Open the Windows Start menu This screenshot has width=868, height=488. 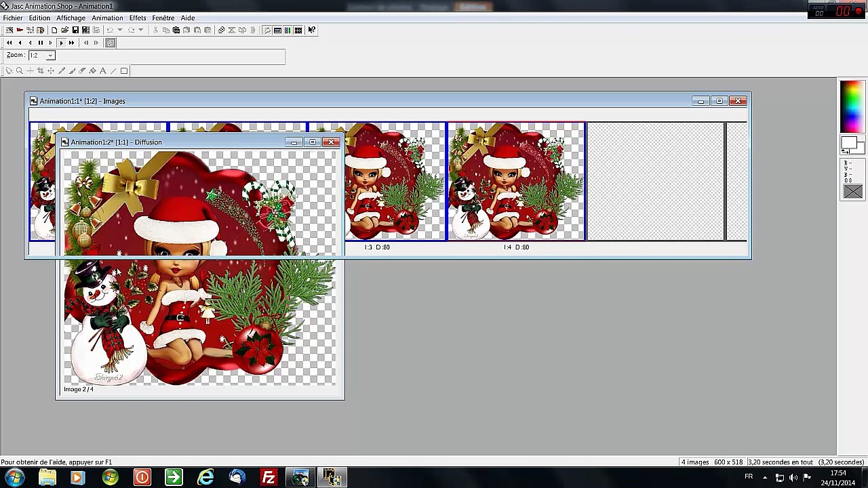[x=14, y=477]
